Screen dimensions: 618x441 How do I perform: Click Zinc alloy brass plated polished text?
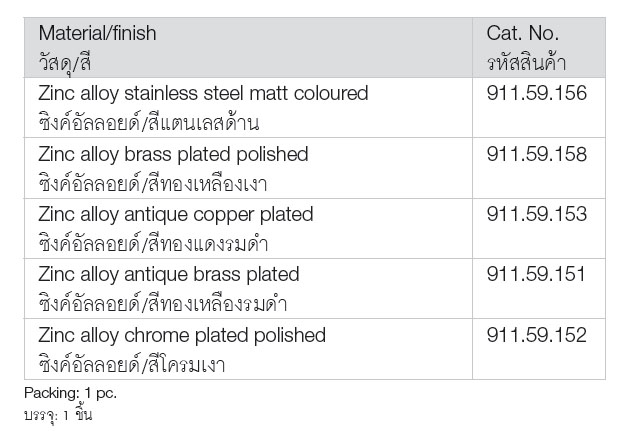(173, 155)
